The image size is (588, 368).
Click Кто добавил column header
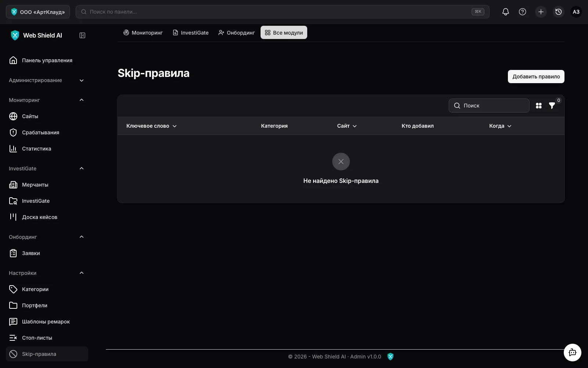click(417, 126)
